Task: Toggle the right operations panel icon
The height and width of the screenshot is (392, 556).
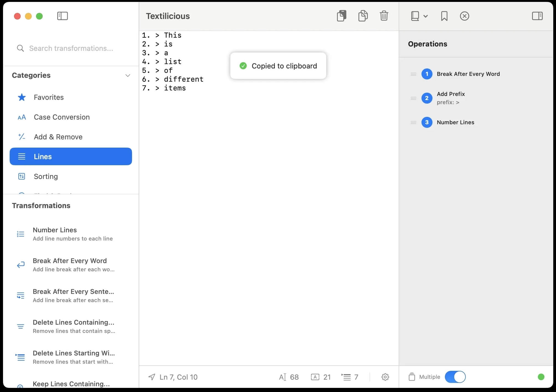Action: coord(537,16)
